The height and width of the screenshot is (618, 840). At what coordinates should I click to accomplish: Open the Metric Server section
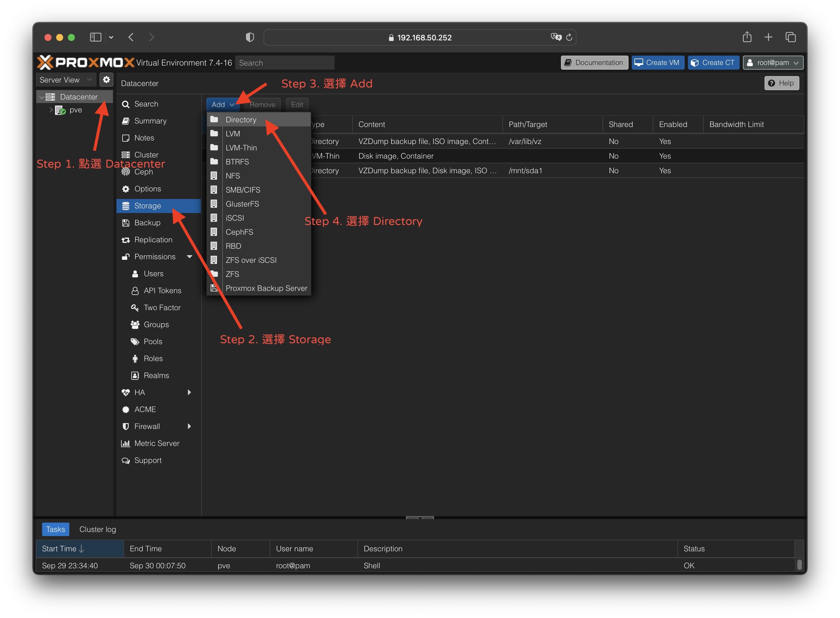(157, 443)
